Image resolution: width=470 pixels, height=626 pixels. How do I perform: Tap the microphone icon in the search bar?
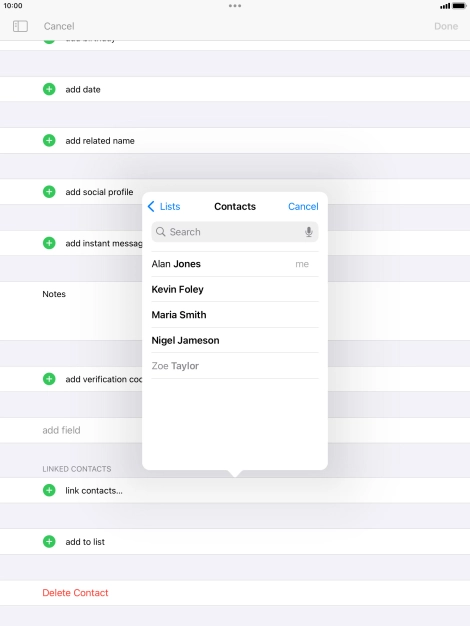click(309, 232)
